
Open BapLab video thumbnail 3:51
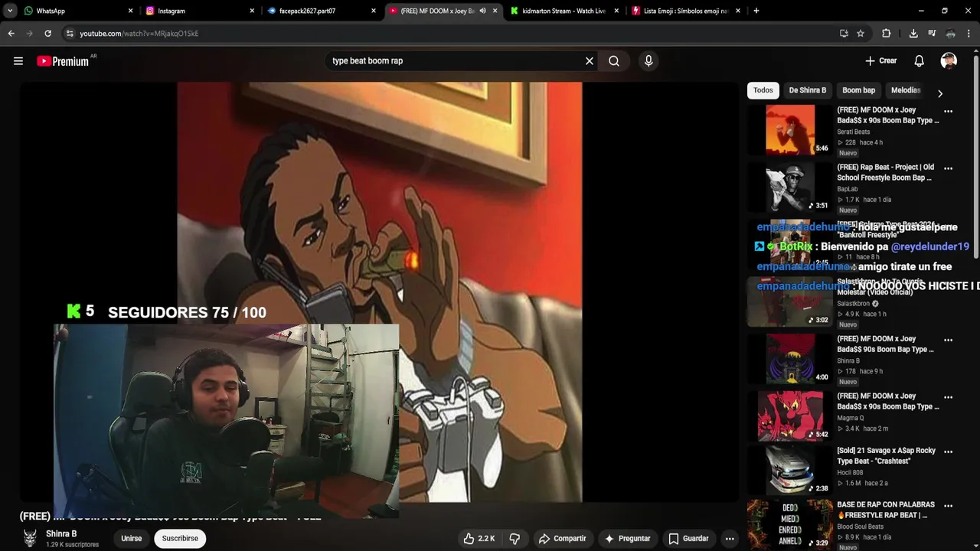click(790, 187)
